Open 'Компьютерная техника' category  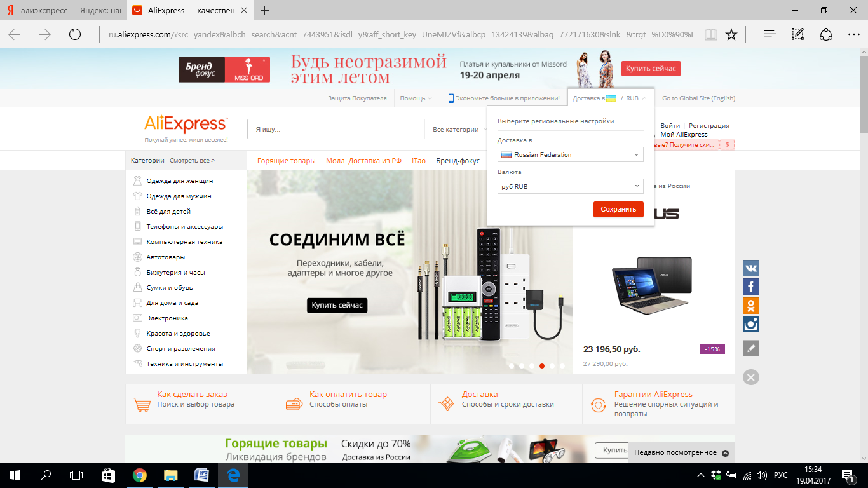[x=184, y=242]
